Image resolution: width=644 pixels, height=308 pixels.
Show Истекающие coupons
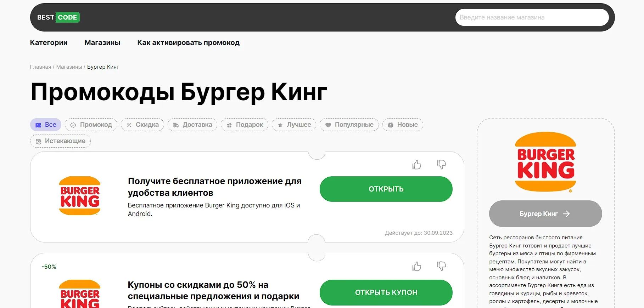[x=60, y=141]
